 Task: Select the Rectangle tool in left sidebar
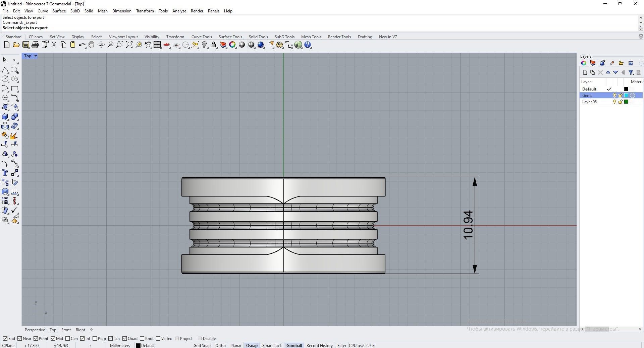point(14,89)
